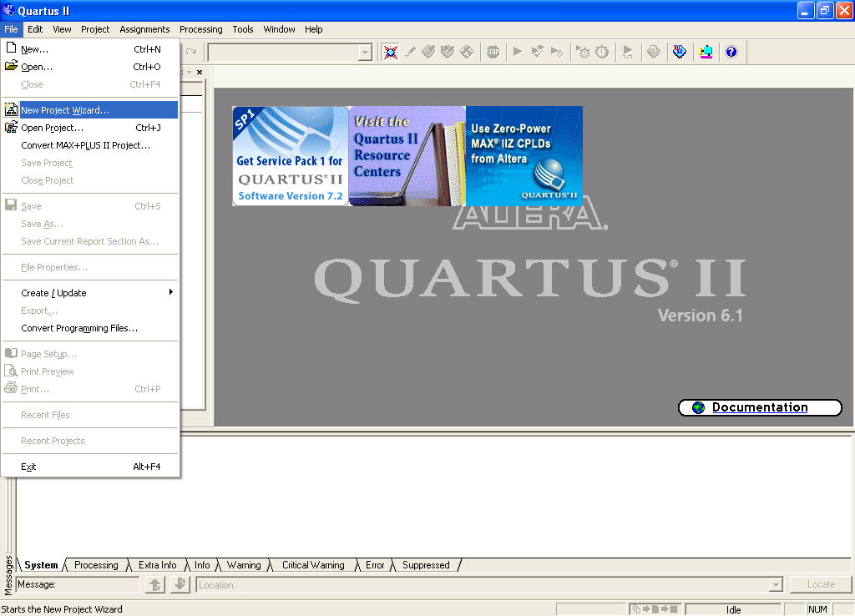This screenshot has height=616, width=855.
Task: Close the Project Navigator panel
Action: 200,73
